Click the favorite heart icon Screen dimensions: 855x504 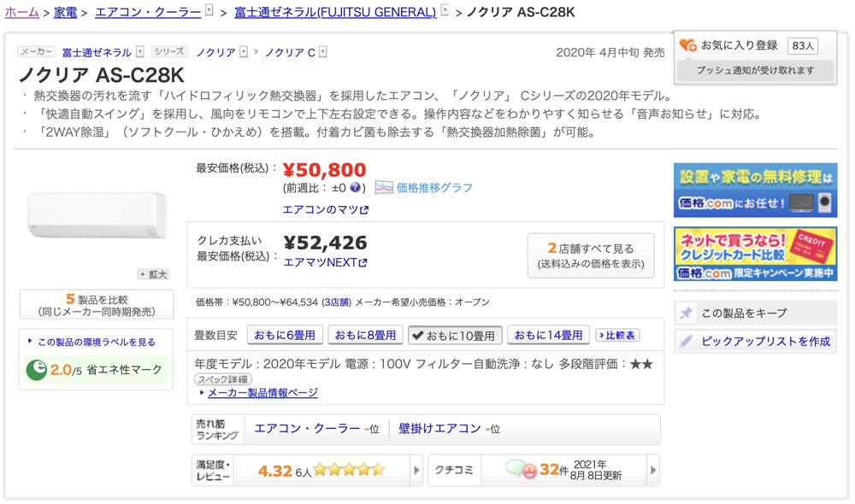pos(687,46)
